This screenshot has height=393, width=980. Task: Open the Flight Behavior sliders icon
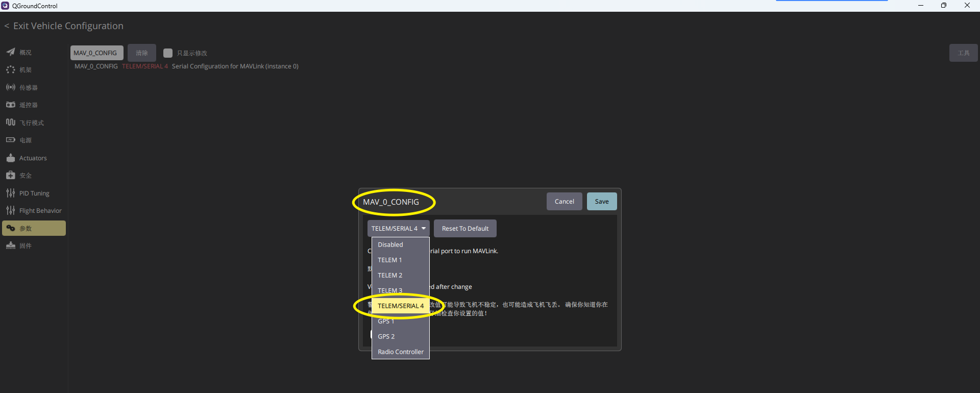pos(11,210)
